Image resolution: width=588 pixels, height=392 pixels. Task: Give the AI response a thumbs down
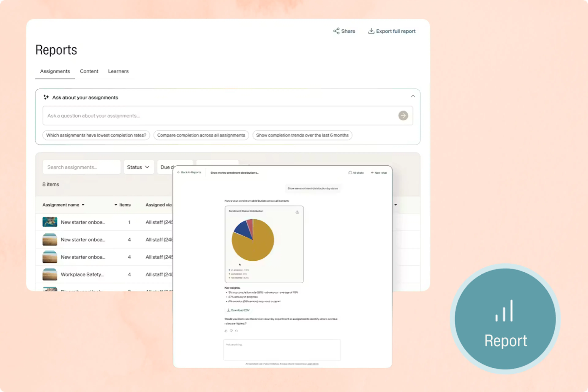pyautogui.click(x=231, y=331)
